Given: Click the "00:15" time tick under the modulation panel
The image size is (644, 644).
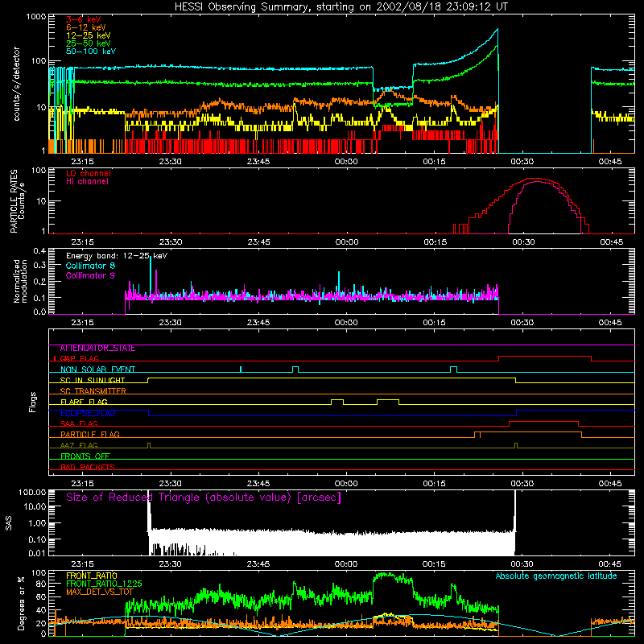Looking at the screenshot, I should click(x=434, y=323).
